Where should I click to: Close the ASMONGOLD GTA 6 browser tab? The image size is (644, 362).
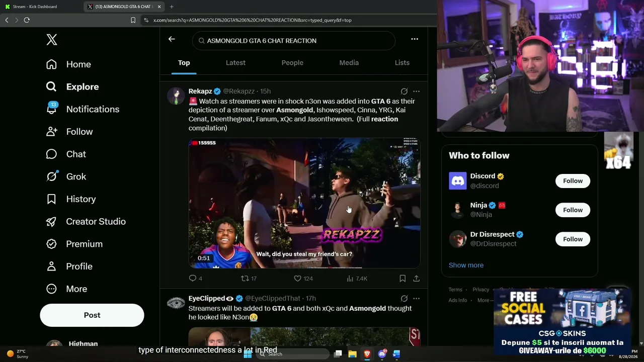(x=159, y=7)
